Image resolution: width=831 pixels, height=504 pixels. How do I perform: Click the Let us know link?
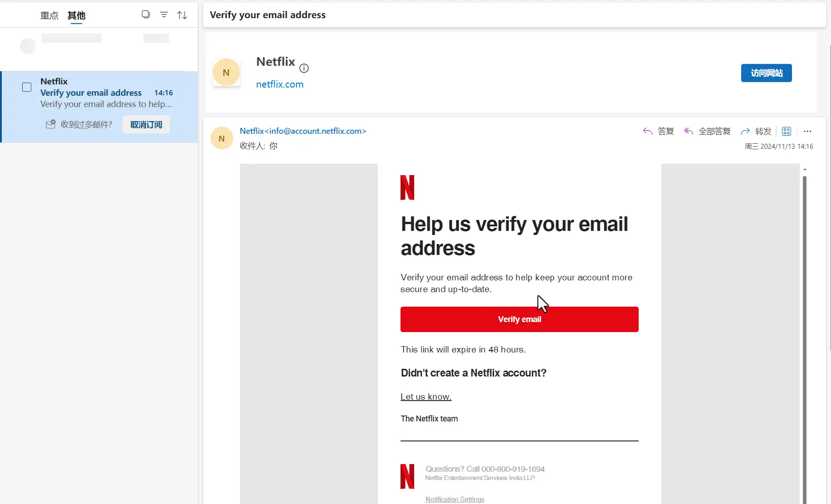click(426, 396)
